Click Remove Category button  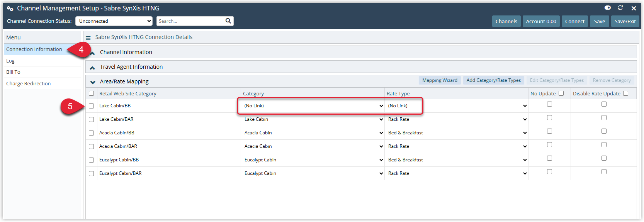click(612, 80)
